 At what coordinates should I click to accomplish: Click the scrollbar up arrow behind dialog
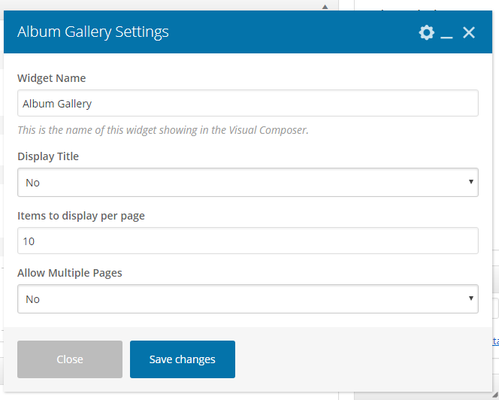pyautogui.click(x=325, y=7)
